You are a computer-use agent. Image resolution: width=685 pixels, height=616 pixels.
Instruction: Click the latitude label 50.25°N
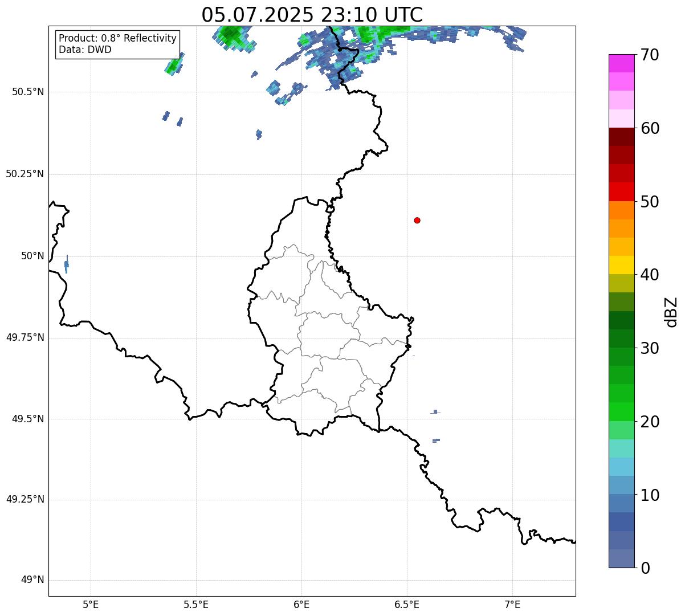25,174
